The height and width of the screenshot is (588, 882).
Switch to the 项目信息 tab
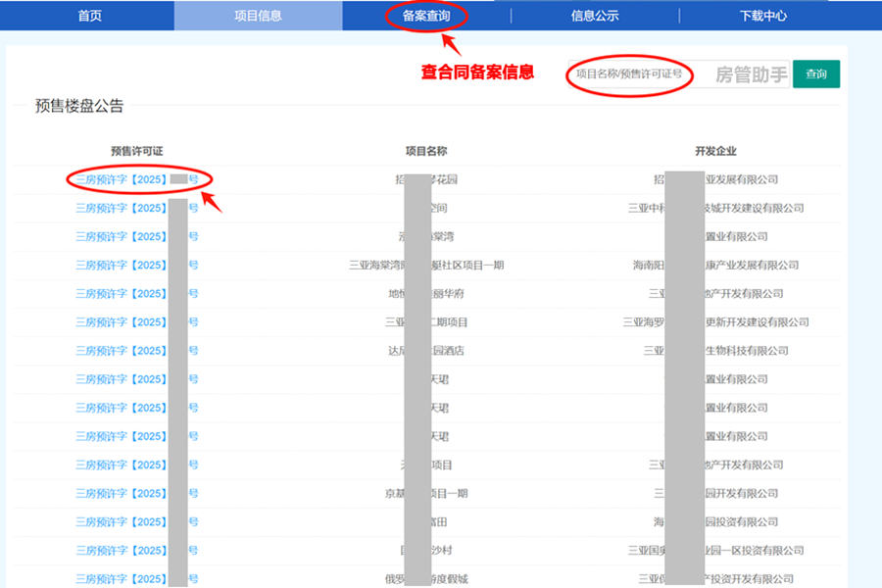pos(258,16)
